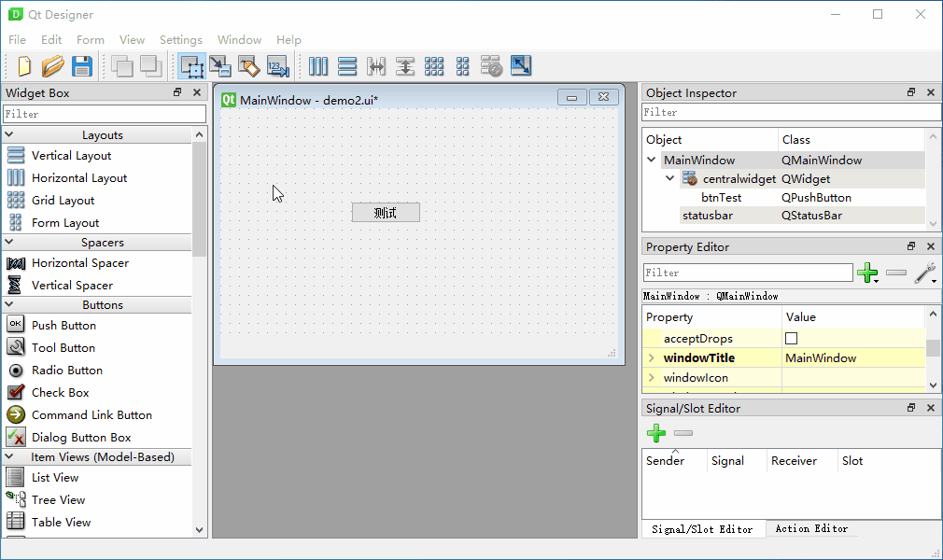943x560 pixels.
Task: Collapse the Buttons category
Action: click(x=9, y=304)
